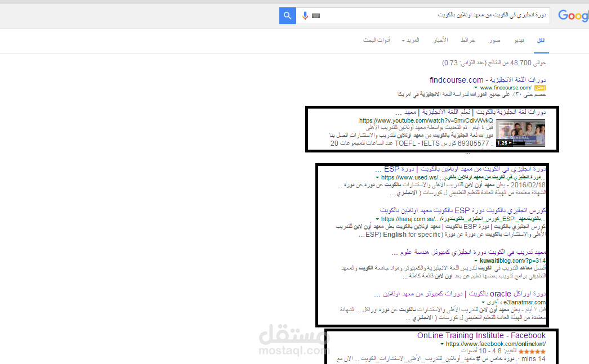Click the youtube.com/watch URL text
The width and height of the screenshot is (589, 364).
point(426,120)
